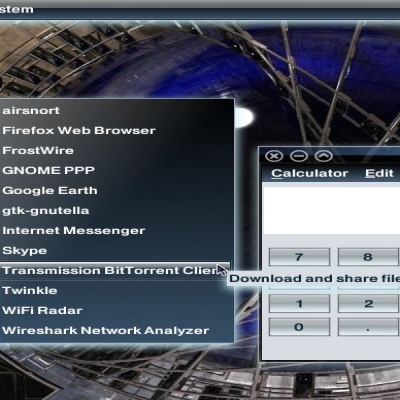Click calculator key 8

coord(368,257)
